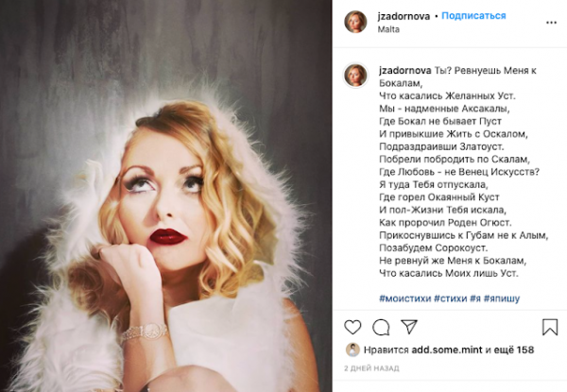This screenshot has width=567, height=392.
Task: Open the #япишу hashtag
Action: click(502, 298)
